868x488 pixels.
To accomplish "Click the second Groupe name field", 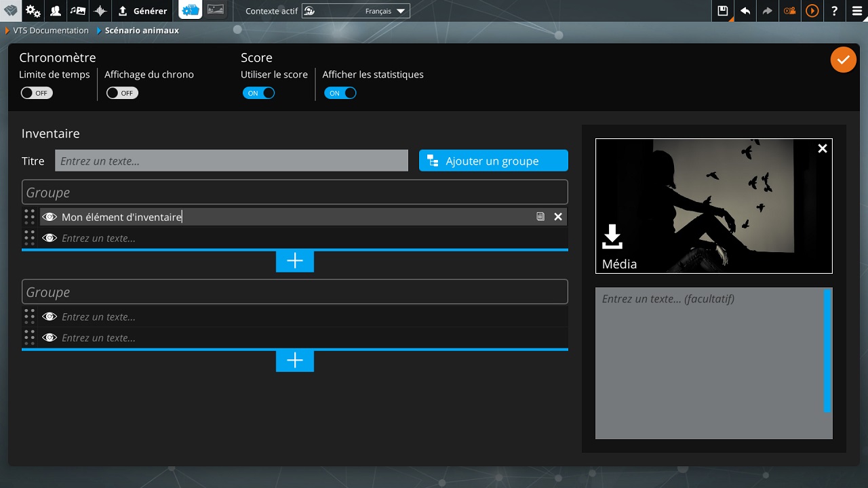I will tap(295, 292).
